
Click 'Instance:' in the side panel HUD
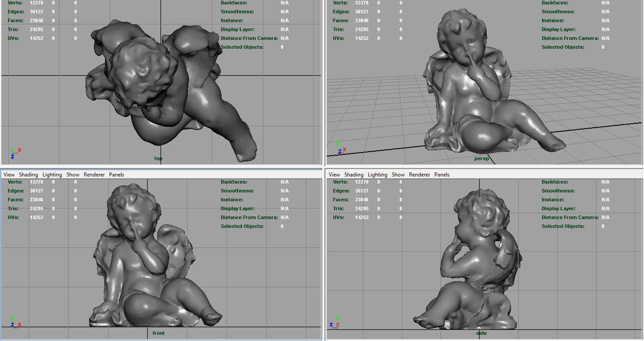pos(553,200)
